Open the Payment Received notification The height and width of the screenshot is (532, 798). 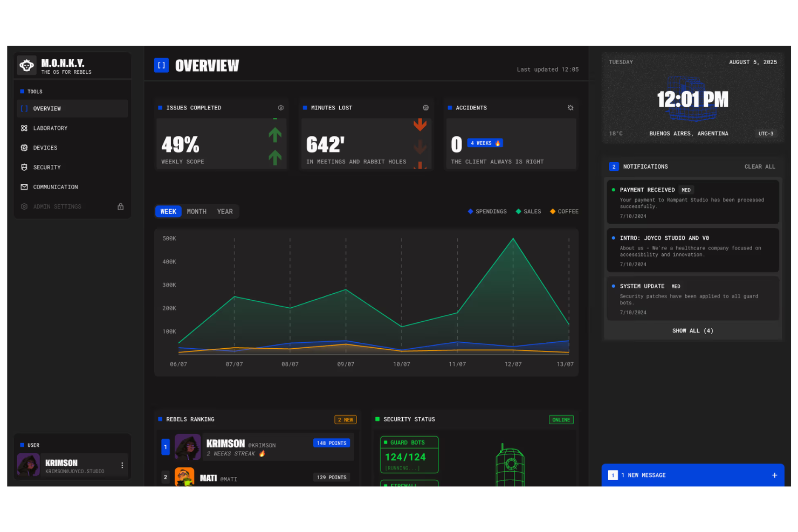point(693,202)
